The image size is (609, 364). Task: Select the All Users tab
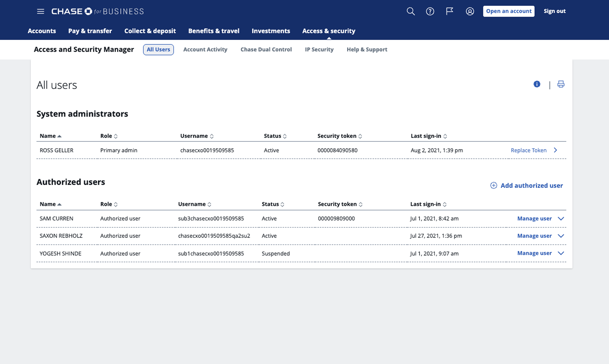[x=158, y=50]
